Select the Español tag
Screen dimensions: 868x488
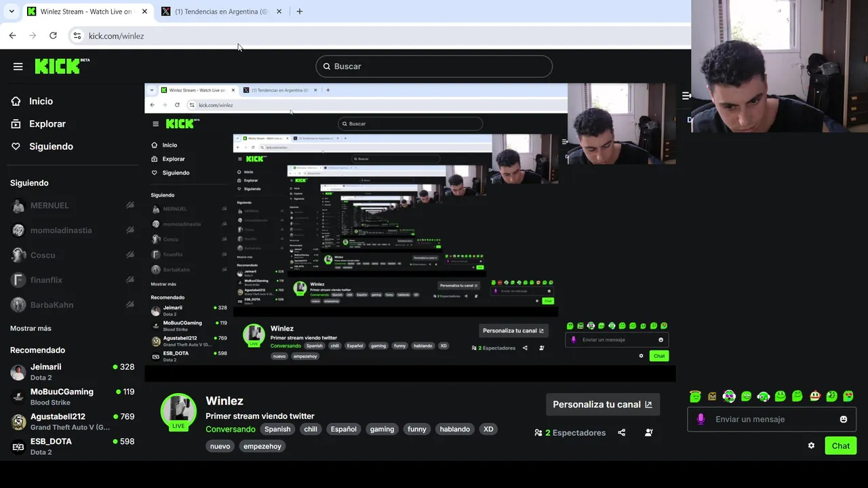pos(343,429)
